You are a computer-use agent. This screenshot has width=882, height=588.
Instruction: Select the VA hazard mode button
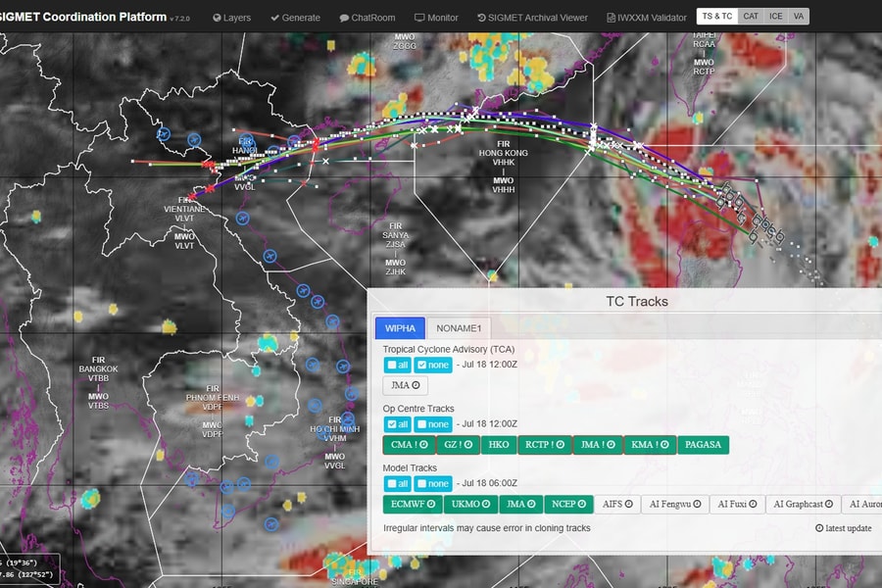point(799,17)
